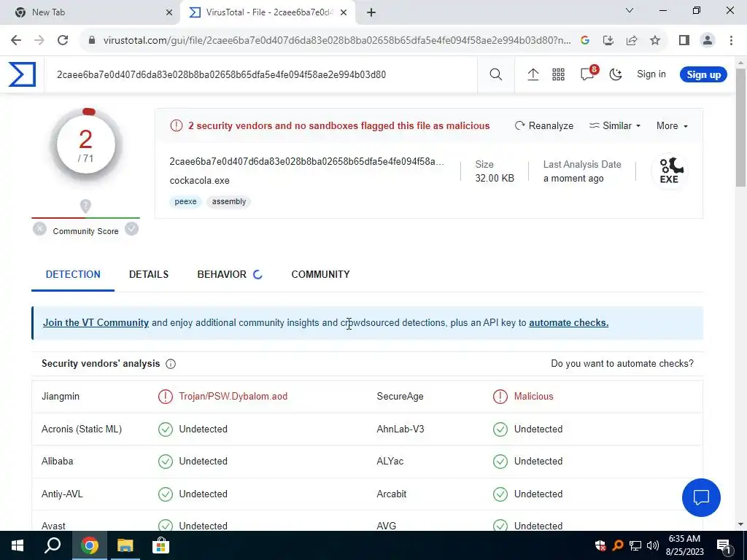Click the community score question marker
The width and height of the screenshot is (747, 560).
click(85, 206)
